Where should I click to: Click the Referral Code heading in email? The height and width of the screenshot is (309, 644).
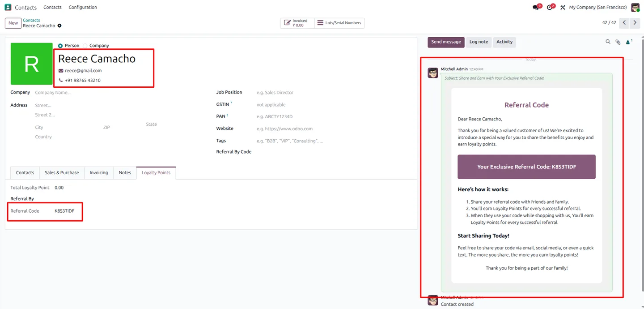point(526,105)
